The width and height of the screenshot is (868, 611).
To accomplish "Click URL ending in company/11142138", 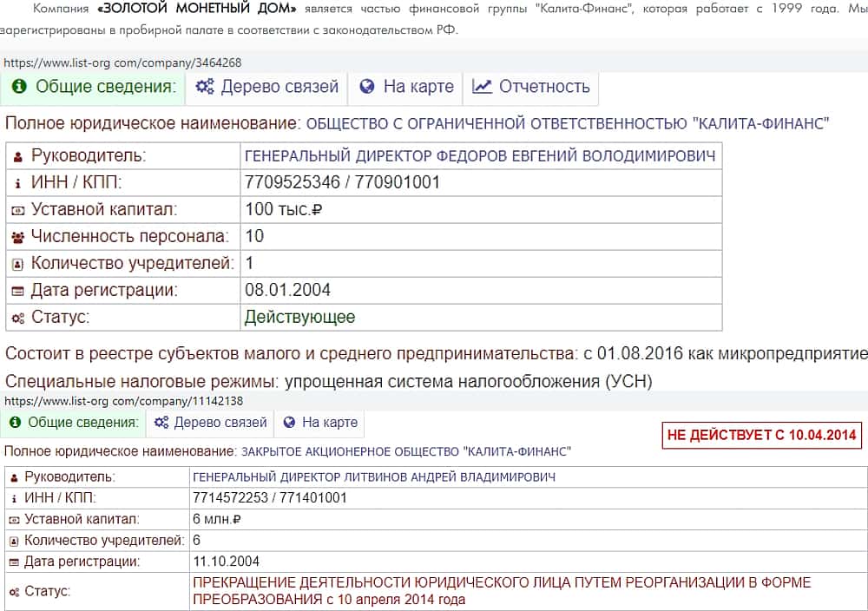I will point(123,401).
